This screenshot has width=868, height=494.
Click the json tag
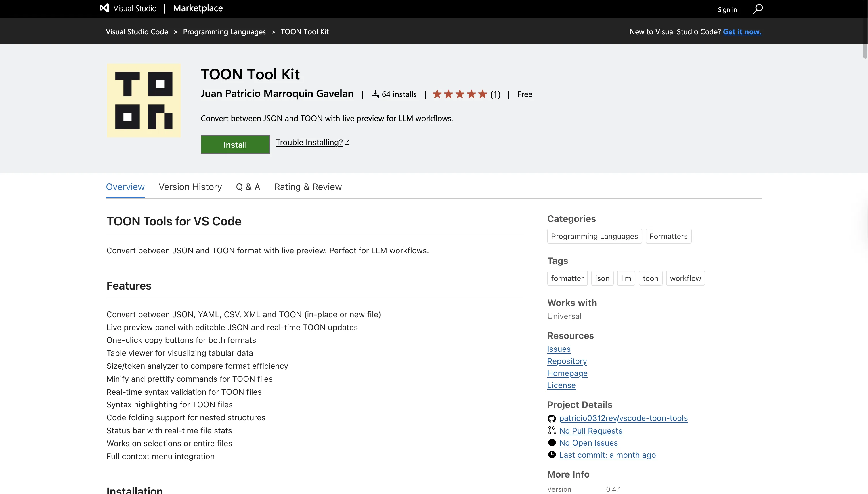coord(602,278)
